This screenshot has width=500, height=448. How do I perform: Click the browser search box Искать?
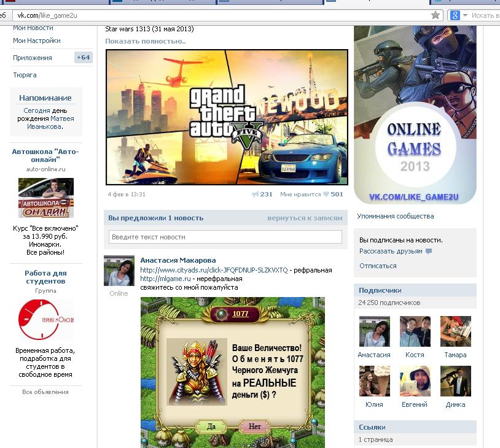pyautogui.click(x=485, y=15)
